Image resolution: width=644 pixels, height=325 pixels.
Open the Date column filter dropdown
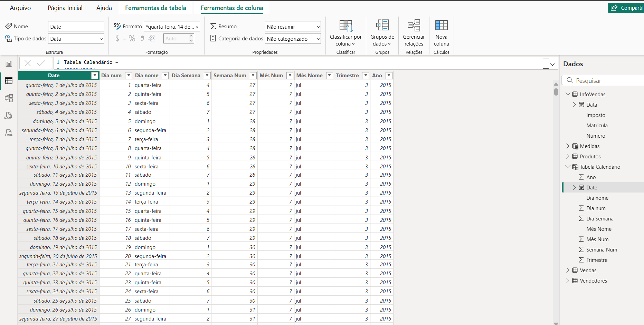94,76
